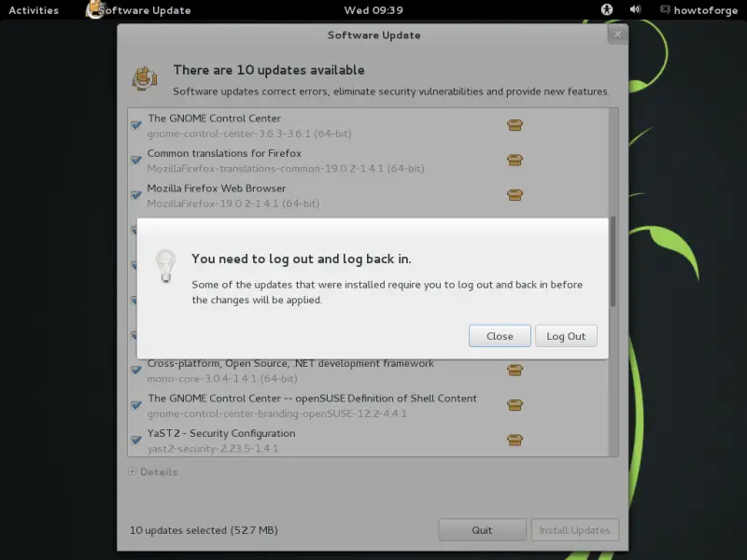Click package icon for GNOME Control Center
This screenshot has height=560, width=747.
click(x=514, y=125)
